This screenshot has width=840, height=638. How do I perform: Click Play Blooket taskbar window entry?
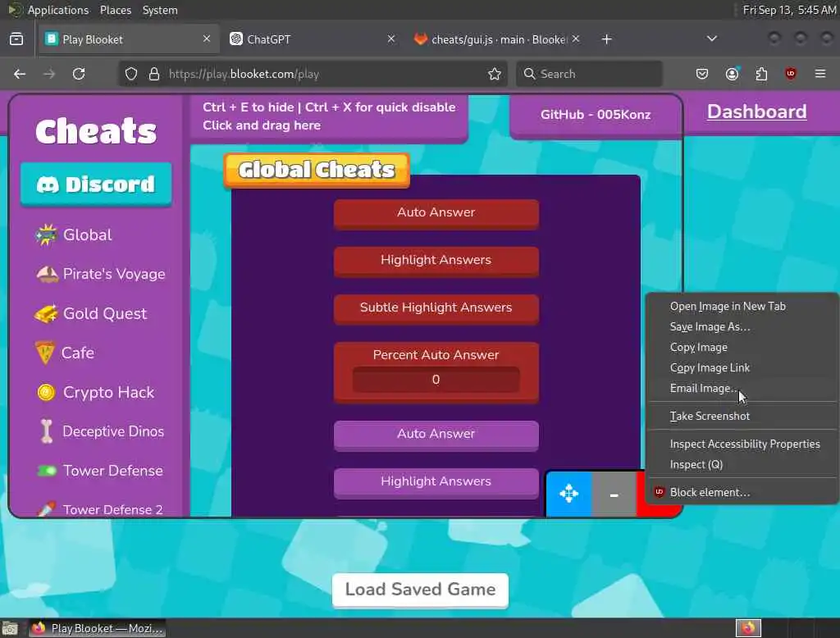point(97,628)
